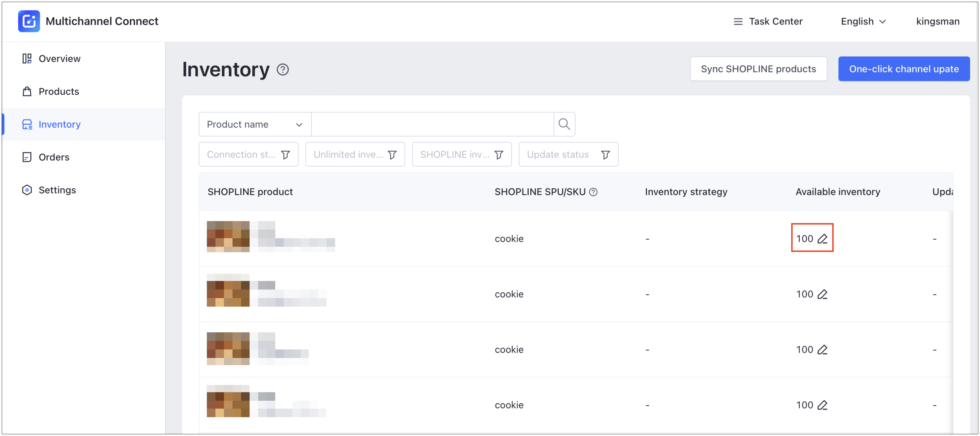Click the Task Center list icon
Image resolution: width=980 pixels, height=436 pixels.
[738, 22]
